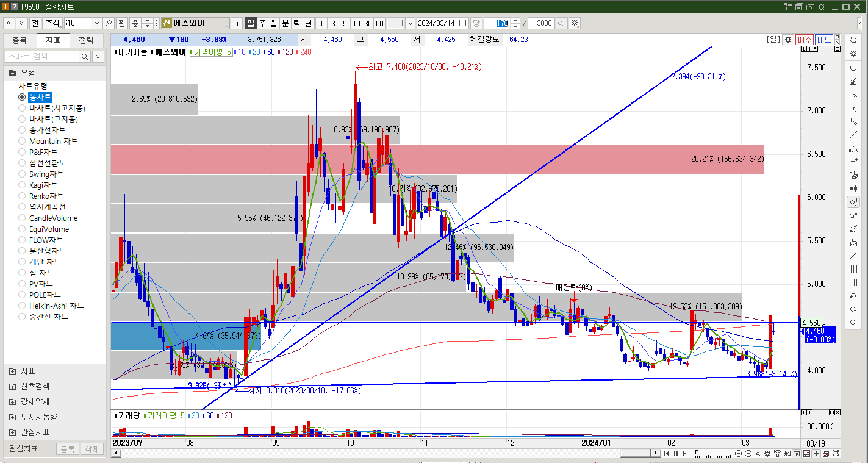Image resolution: width=868 pixels, height=463 pixels.
Task: Open the right toolbar gear settings icon
Action: point(853,54)
